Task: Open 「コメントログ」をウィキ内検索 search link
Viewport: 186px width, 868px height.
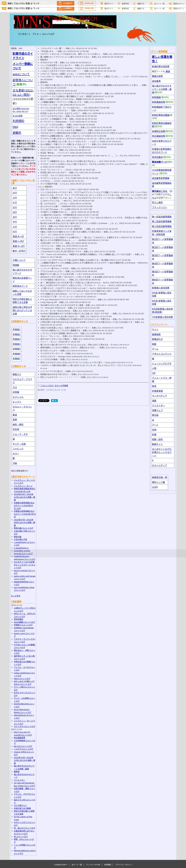Action: [54, 386]
